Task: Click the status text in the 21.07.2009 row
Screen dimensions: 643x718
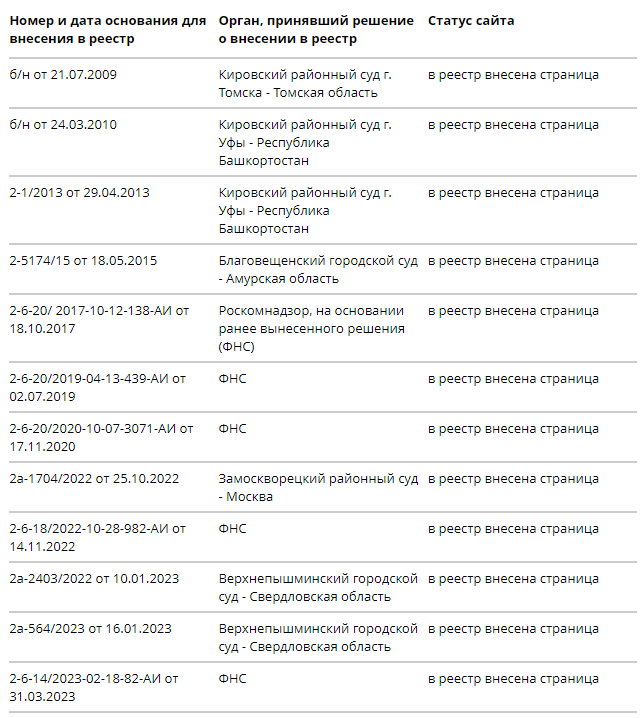Action: 514,75
